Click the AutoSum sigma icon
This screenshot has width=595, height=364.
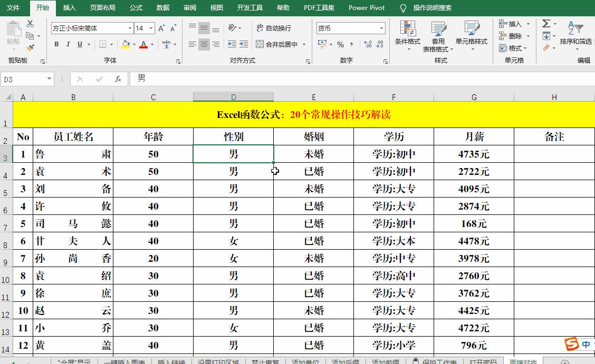coord(546,24)
